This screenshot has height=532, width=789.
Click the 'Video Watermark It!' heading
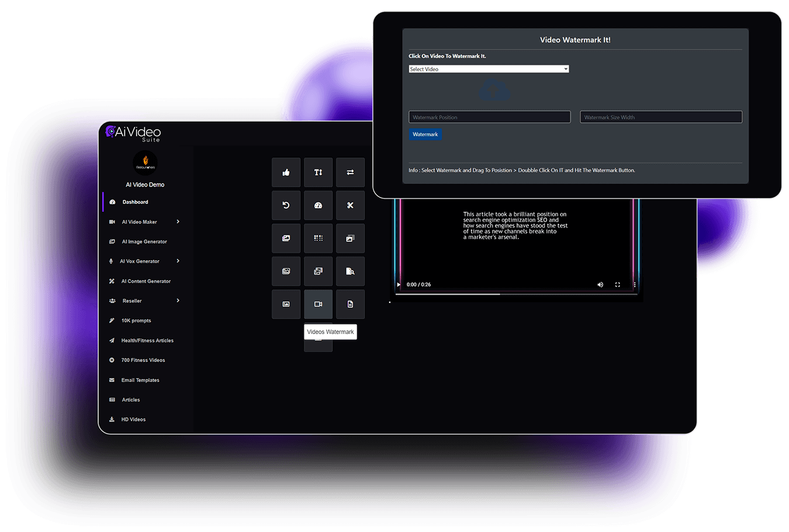coord(575,40)
